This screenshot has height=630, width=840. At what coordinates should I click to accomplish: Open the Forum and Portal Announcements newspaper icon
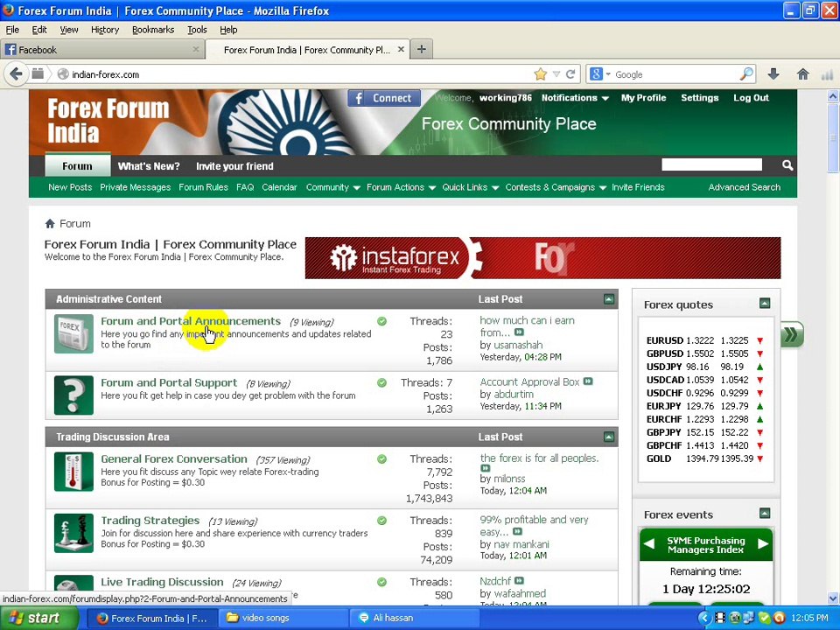(73, 333)
